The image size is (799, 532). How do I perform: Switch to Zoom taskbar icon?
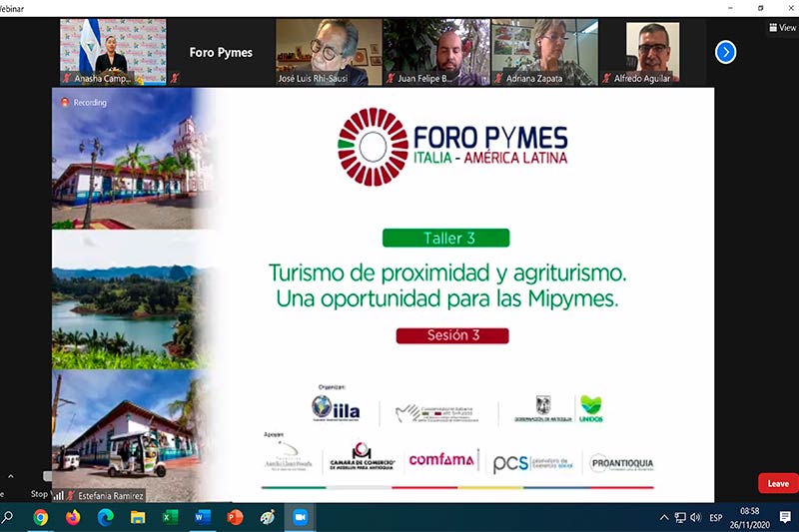click(301, 518)
